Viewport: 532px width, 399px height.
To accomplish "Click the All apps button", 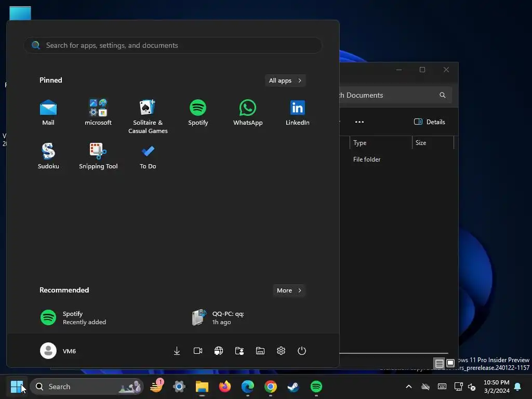I will pyautogui.click(x=285, y=81).
